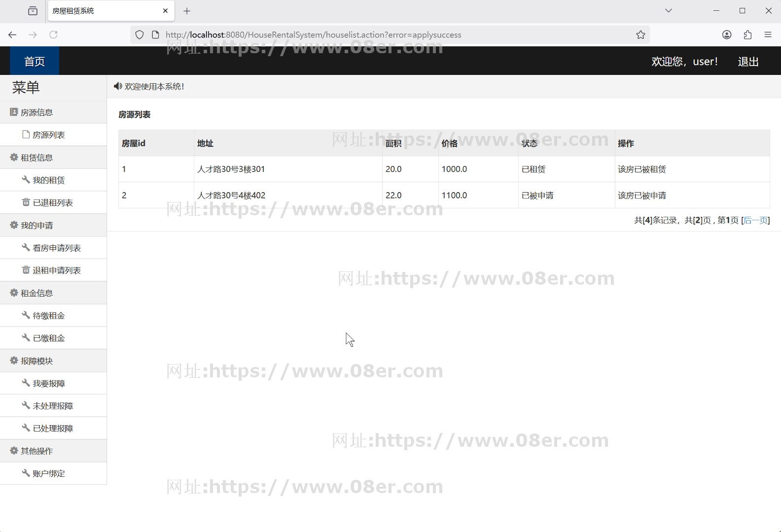Open 已缴租金 menu item

49,338
